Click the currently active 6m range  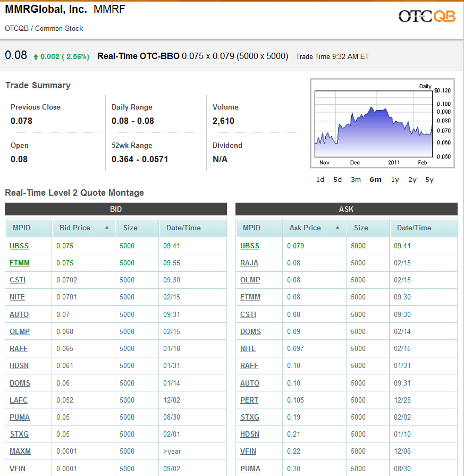(375, 180)
